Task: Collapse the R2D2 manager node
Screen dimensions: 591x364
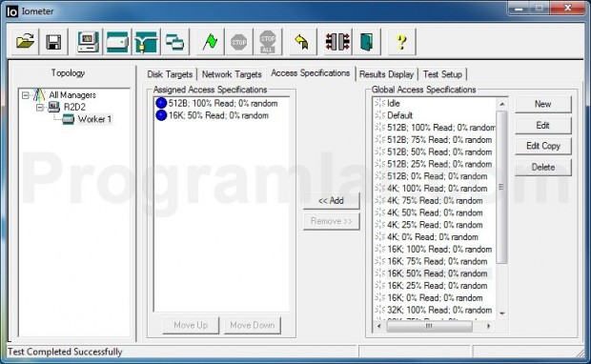Action: coord(40,108)
